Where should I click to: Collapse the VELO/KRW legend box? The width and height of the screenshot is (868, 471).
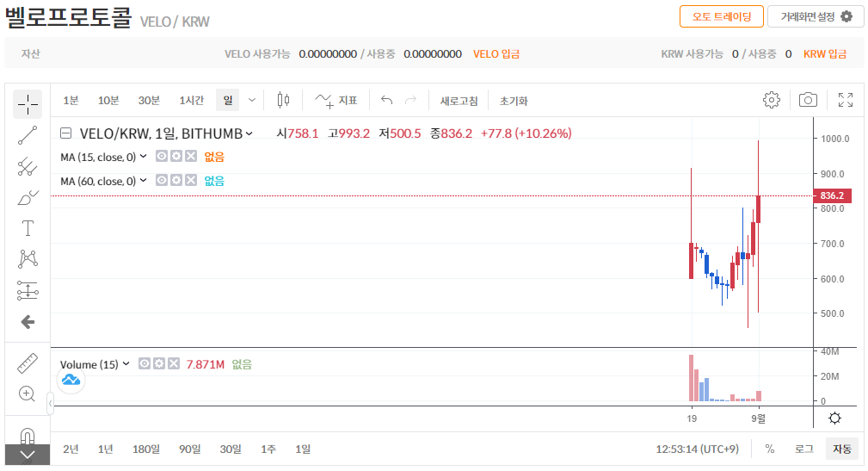(x=66, y=133)
